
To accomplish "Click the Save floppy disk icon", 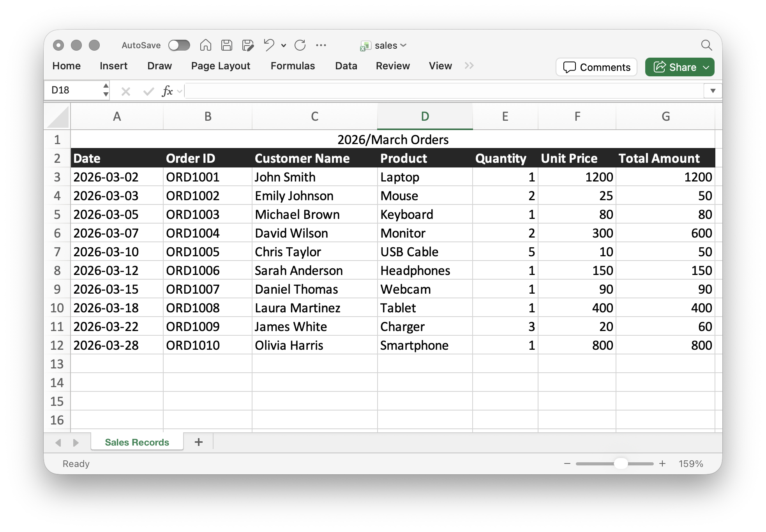I will pyautogui.click(x=226, y=45).
